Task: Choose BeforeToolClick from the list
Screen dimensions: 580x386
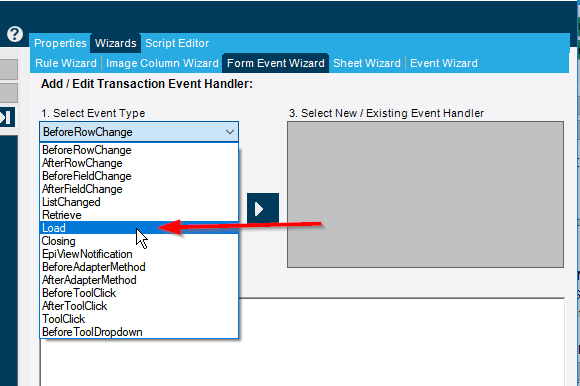Action: pos(139,293)
